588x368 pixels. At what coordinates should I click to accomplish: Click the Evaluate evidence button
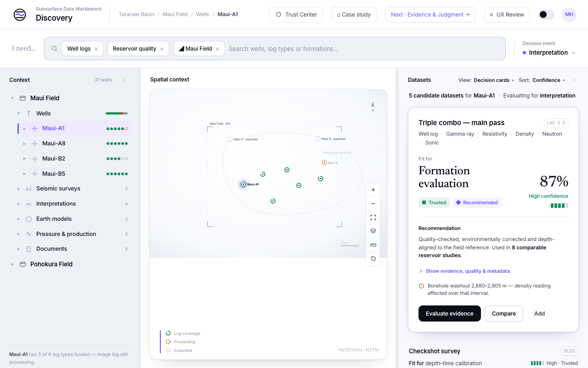click(450, 314)
